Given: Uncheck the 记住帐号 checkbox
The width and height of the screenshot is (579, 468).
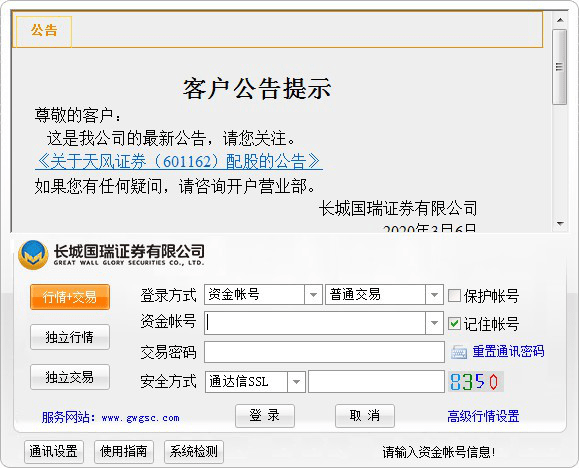Looking at the screenshot, I should click(454, 324).
